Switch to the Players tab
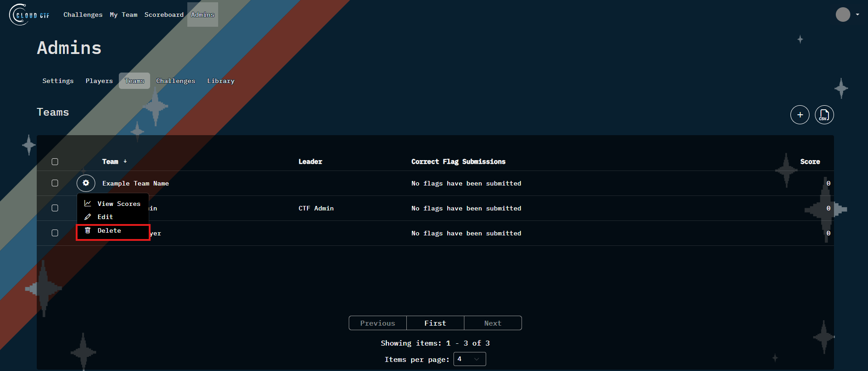 tap(99, 81)
